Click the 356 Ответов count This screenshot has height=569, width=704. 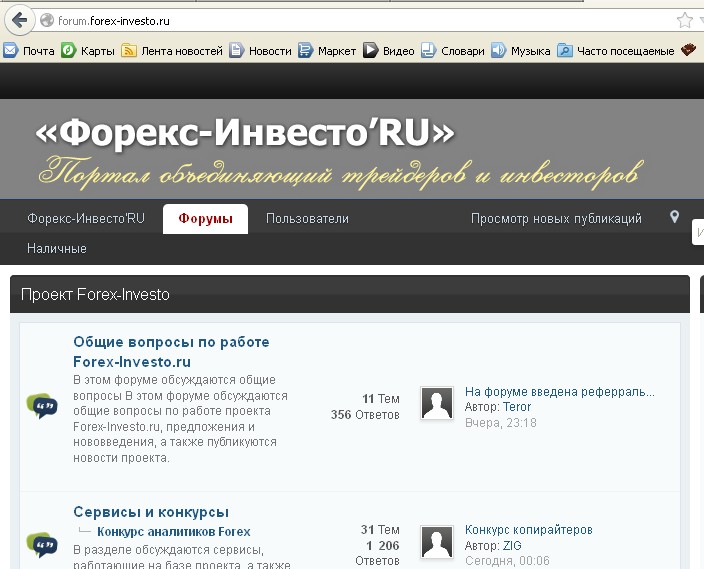pyautogui.click(x=365, y=415)
